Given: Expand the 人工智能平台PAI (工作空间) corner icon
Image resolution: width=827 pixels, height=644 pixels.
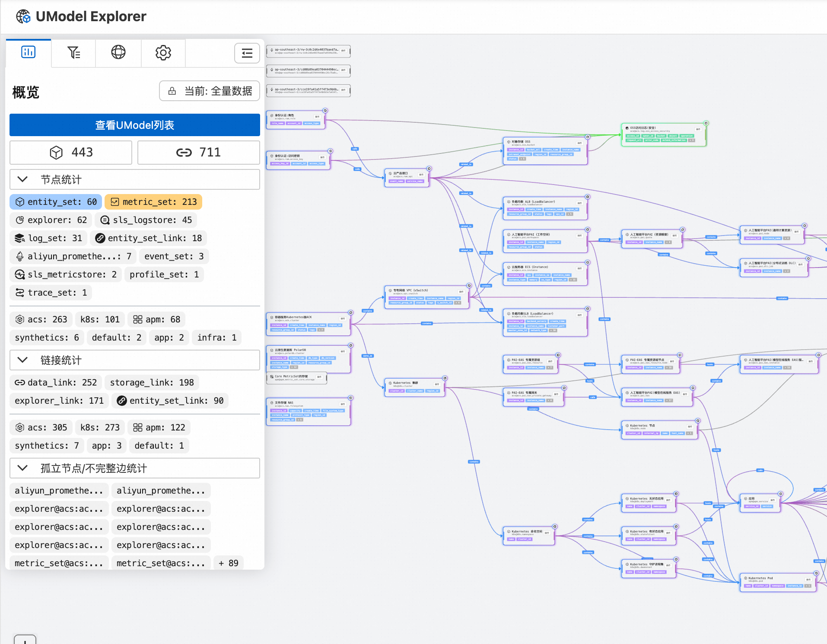Looking at the screenshot, I should [588, 230].
